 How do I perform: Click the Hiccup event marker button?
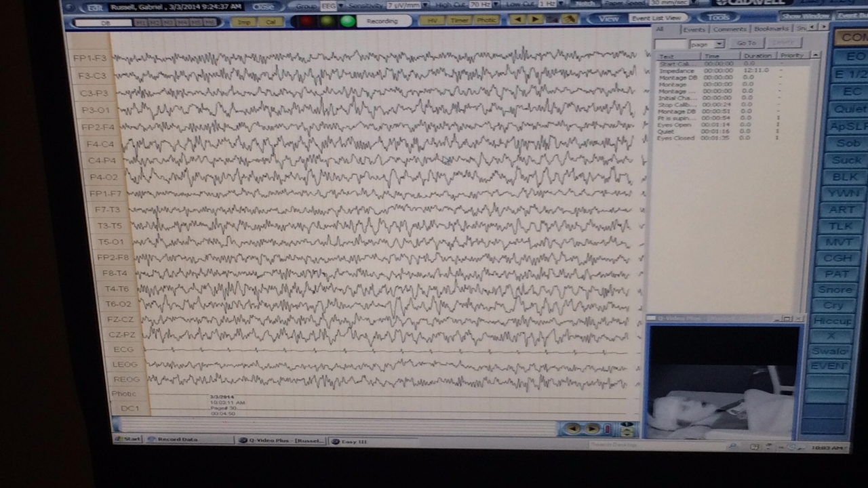pos(832,321)
